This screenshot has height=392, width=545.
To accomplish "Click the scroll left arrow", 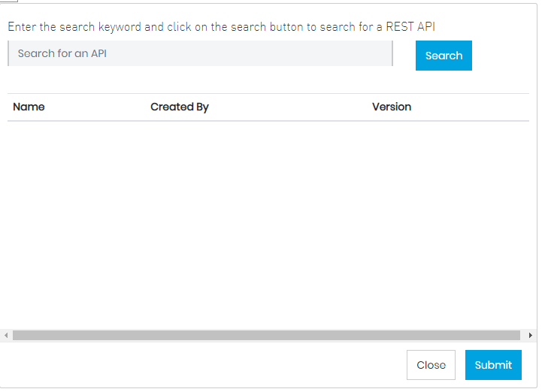I will pos(6,336).
